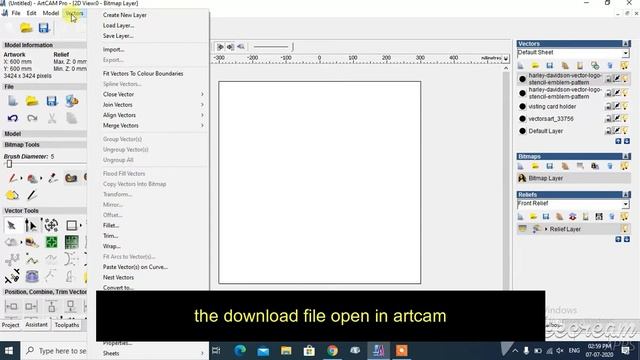Select the Paint brush bitmap tool

tap(12, 178)
